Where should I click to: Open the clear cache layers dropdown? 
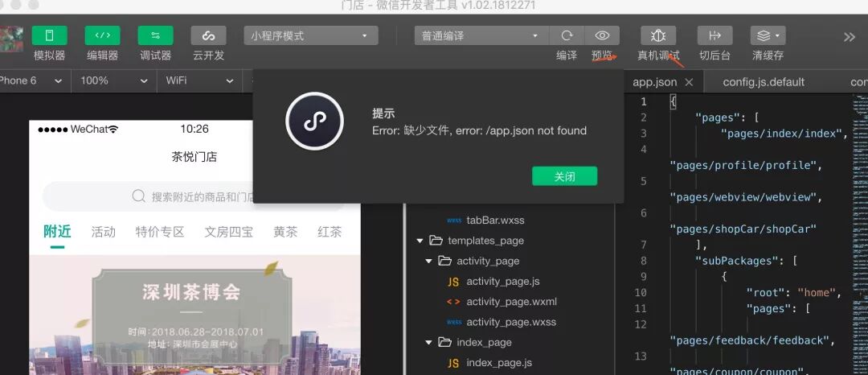768,35
